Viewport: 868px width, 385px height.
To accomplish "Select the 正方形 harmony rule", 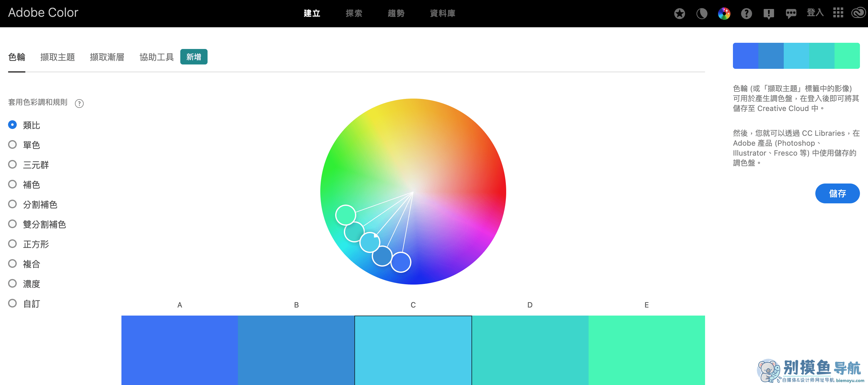I will [x=12, y=244].
